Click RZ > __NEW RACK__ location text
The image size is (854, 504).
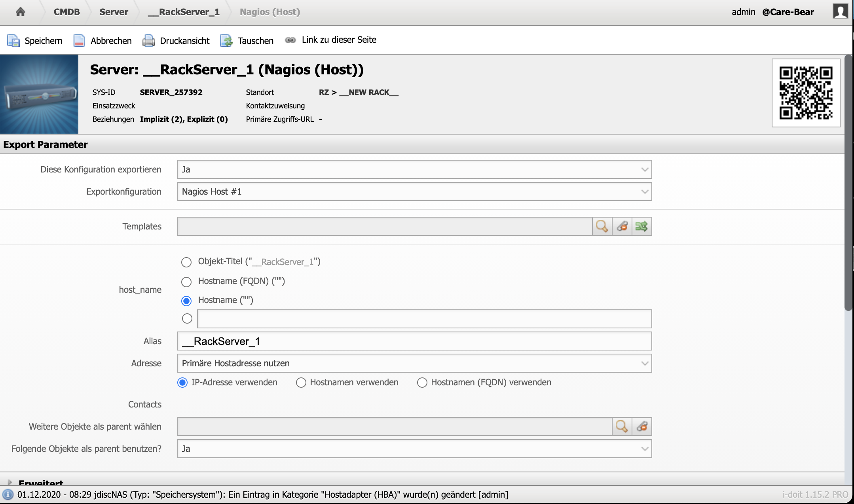(x=359, y=92)
